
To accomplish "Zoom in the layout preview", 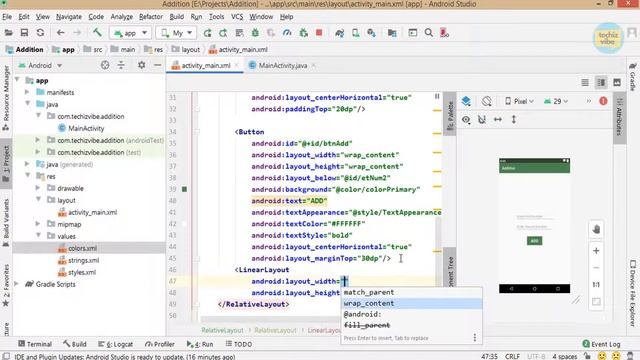I will pos(596,251).
